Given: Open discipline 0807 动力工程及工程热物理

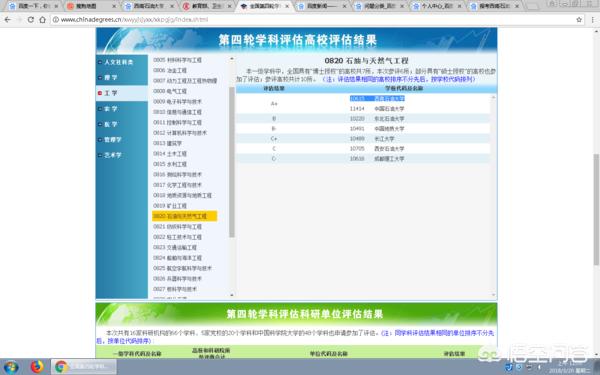Looking at the screenshot, I should 185,81.
